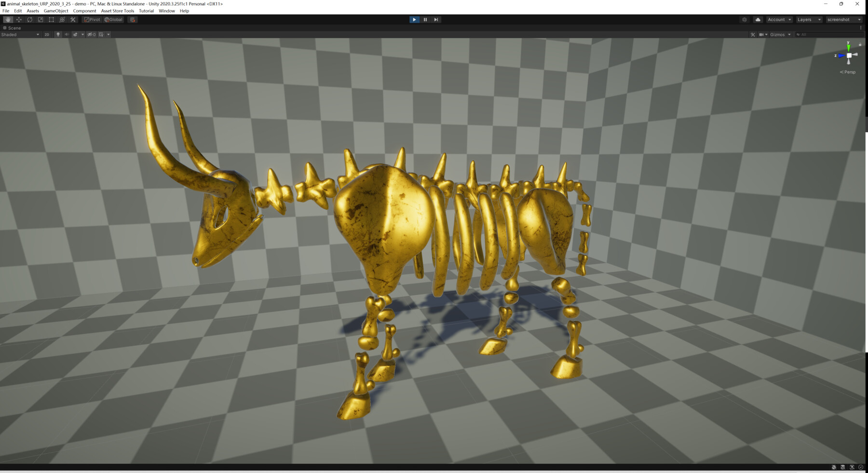Open the Shaded draw mode dropdown

pyautogui.click(x=20, y=34)
